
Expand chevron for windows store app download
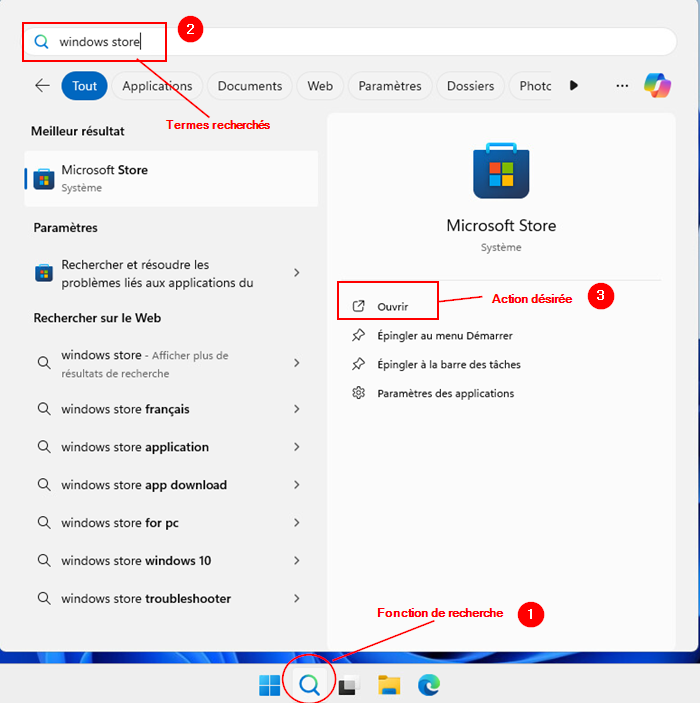click(x=296, y=485)
